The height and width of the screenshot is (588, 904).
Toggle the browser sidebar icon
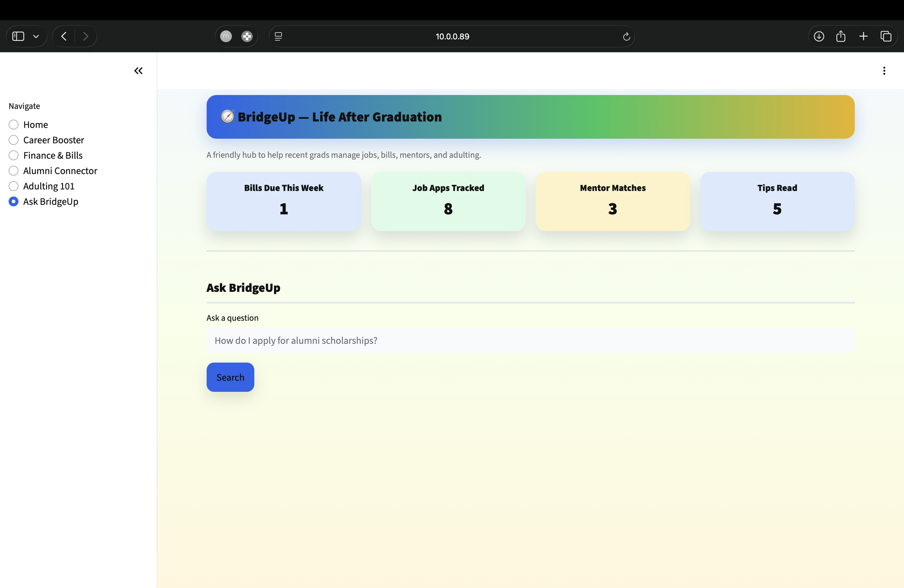tap(18, 37)
